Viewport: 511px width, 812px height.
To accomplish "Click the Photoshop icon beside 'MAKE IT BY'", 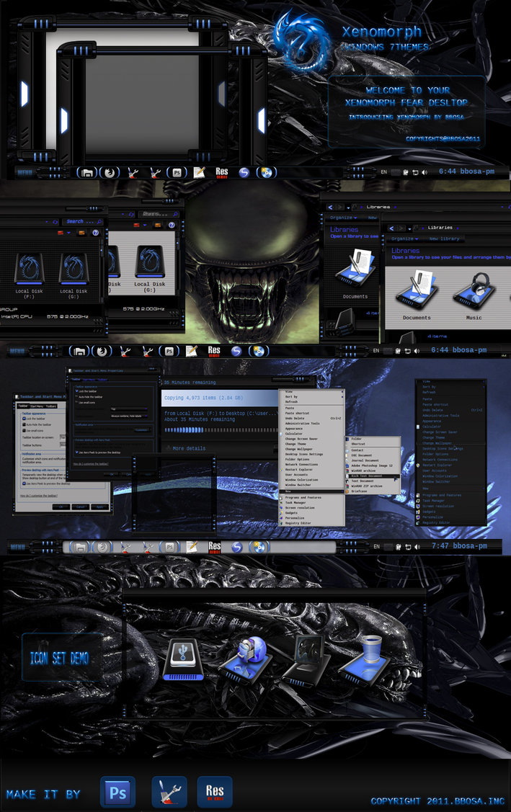I will coord(117,791).
